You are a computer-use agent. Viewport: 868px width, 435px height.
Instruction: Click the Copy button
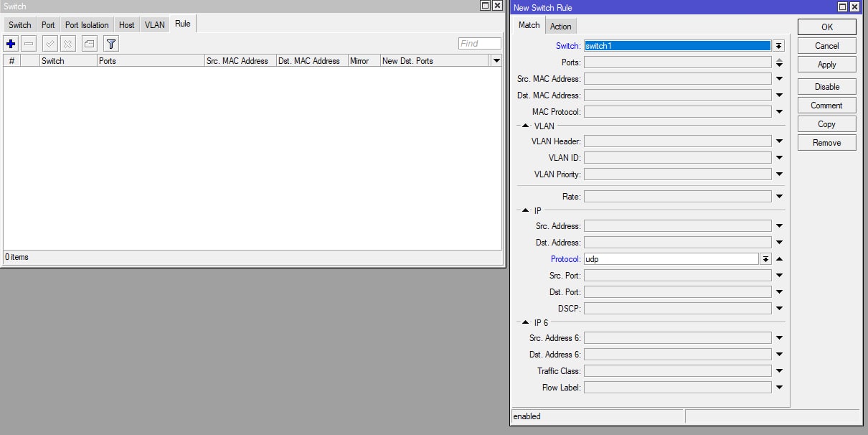[826, 123]
